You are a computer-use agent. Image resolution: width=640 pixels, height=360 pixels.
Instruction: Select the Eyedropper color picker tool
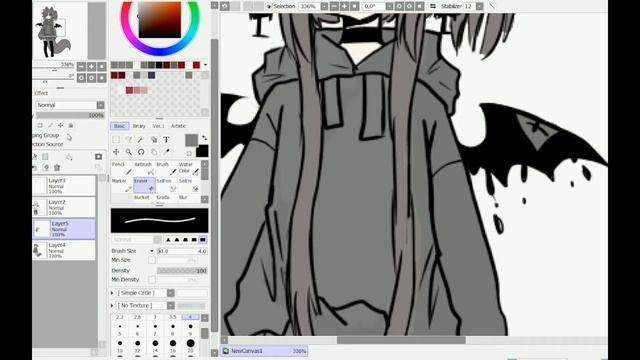pyautogui.click(x=166, y=152)
